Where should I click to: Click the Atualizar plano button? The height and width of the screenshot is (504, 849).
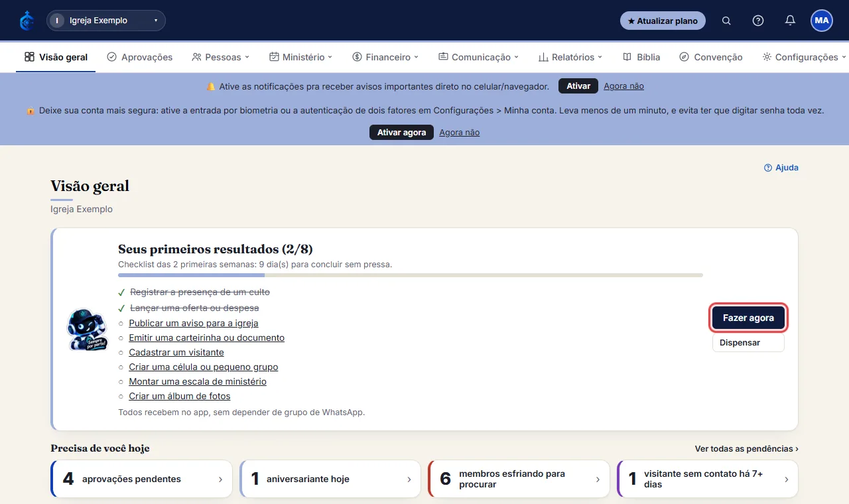point(663,21)
